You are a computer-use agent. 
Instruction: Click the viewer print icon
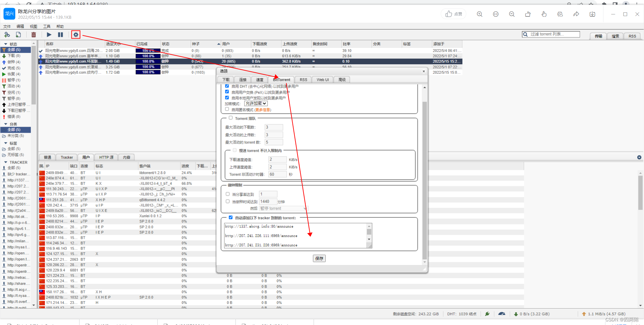coord(560,14)
